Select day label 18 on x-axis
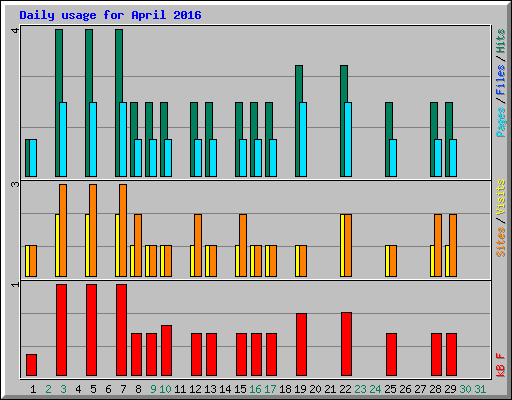The image size is (512, 400). 285,389
